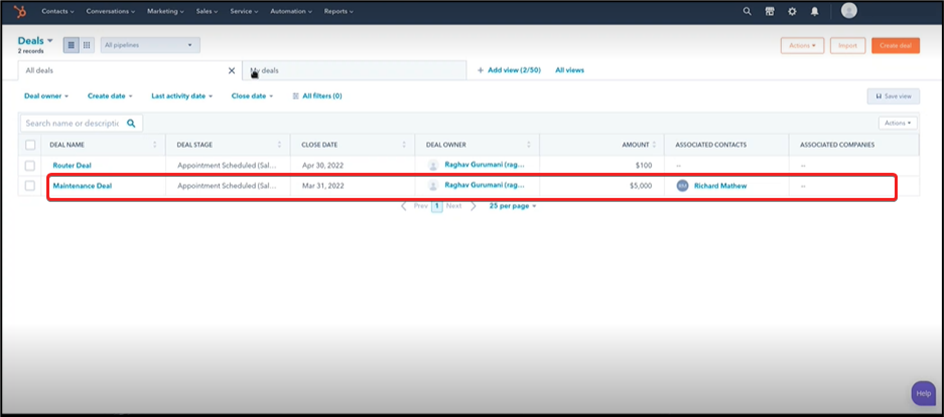Tick the select-all deals header checkbox
The height and width of the screenshot is (417, 944).
(x=30, y=145)
